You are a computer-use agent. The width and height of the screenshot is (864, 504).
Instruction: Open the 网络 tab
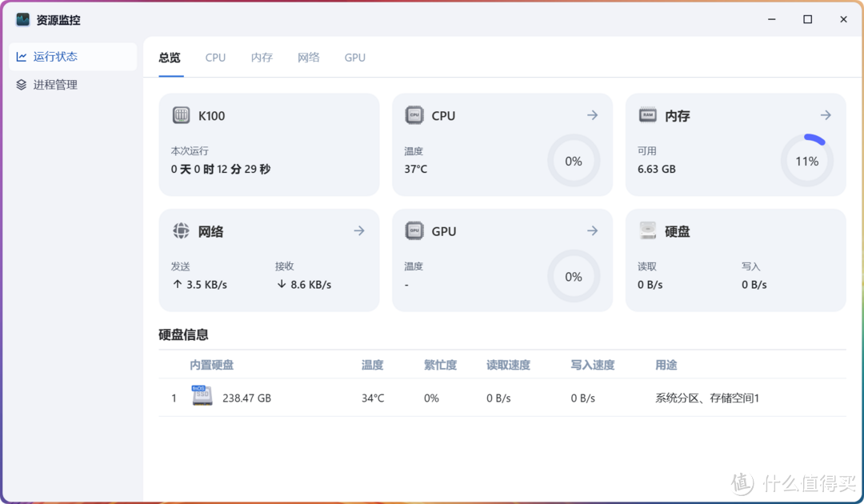point(308,57)
